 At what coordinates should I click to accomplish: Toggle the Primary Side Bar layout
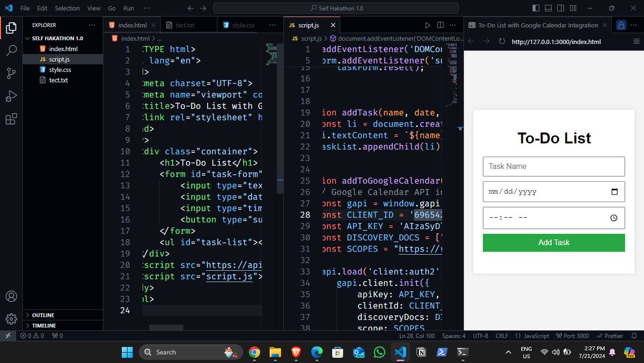pyautogui.click(x=536, y=8)
